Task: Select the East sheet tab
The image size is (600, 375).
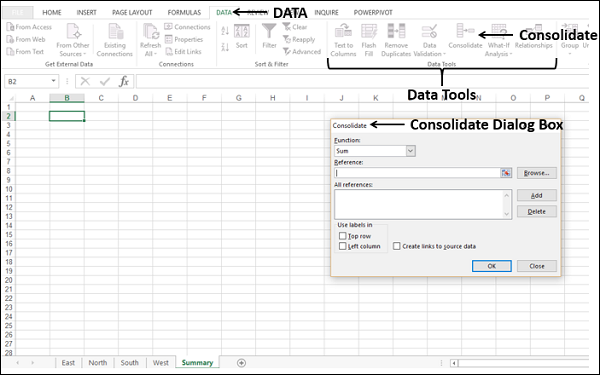Action: click(68, 363)
